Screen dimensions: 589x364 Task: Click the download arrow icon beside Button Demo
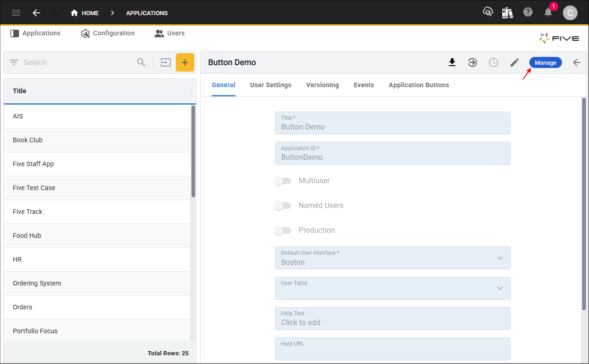(452, 62)
